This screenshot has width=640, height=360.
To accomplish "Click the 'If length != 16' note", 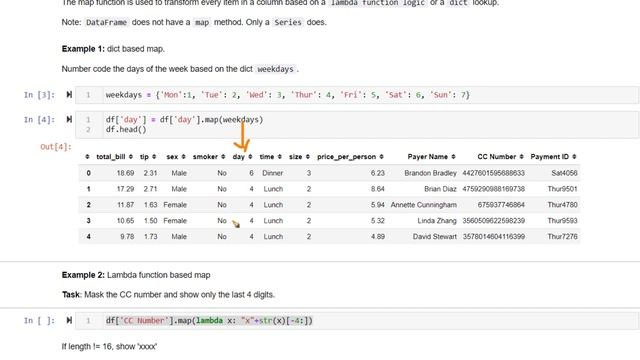I will coord(109,347).
